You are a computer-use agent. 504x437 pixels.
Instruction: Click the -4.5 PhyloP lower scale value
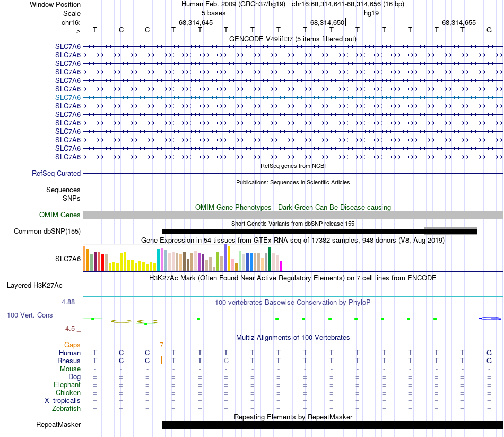click(69, 329)
